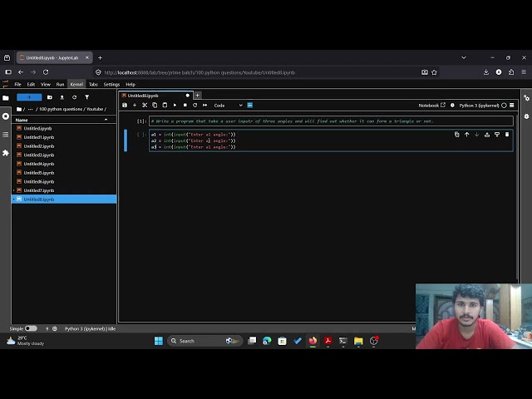532x399 pixels.
Task: Open the Edit menu
Action: coord(31,85)
